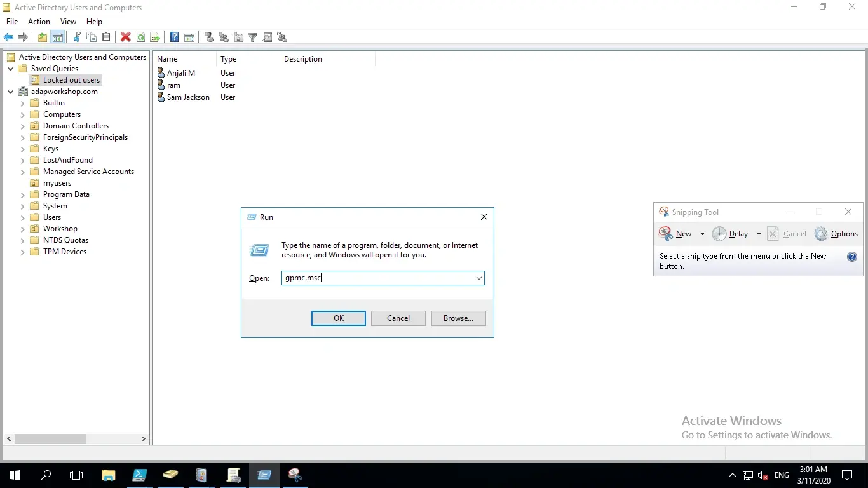Start a new snip with New button
The image size is (868, 488).
676,234
